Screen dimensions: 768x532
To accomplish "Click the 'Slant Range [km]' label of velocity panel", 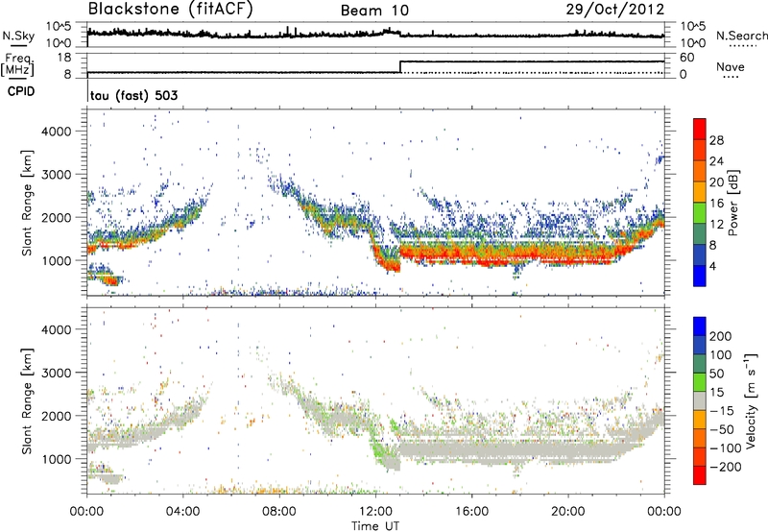I will tap(27, 401).
